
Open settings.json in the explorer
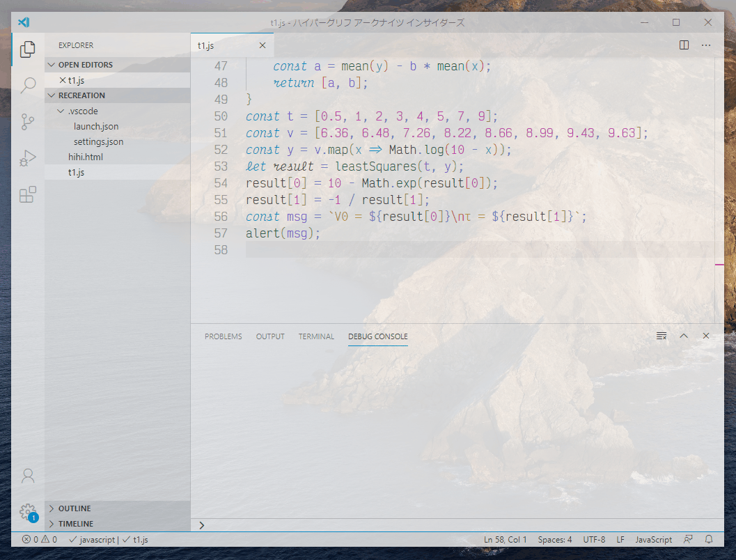point(118,142)
